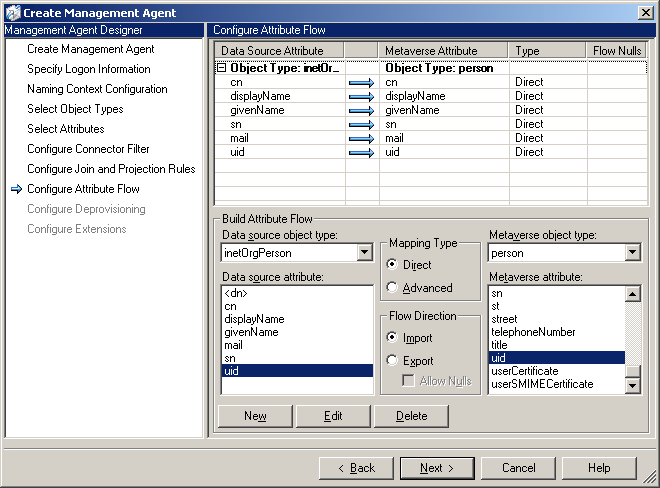Image resolution: width=660 pixels, height=488 pixels.
Task: Select mail in Data source attribute list
Action: tap(297, 345)
